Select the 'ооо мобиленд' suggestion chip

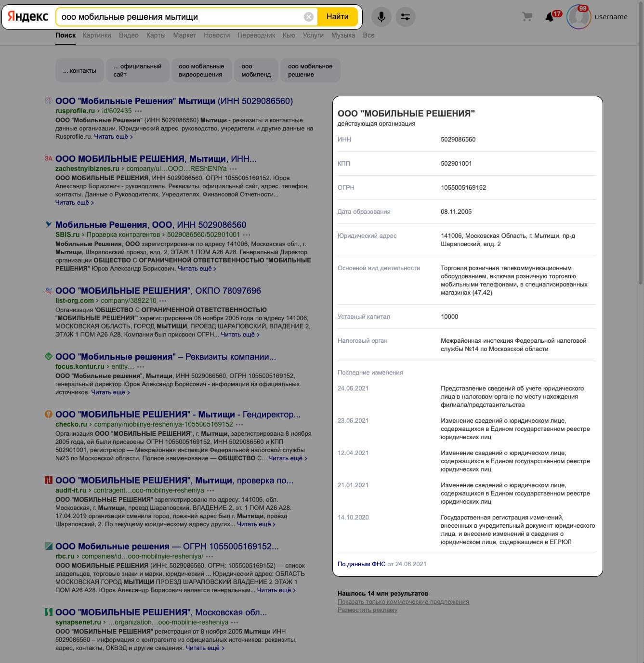[256, 70]
